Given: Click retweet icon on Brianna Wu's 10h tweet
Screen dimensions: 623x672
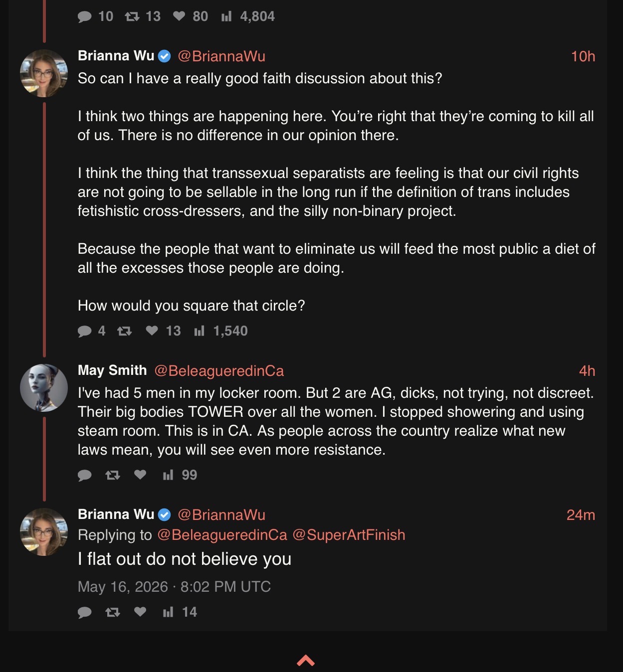Looking at the screenshot, I should [124, 331].
